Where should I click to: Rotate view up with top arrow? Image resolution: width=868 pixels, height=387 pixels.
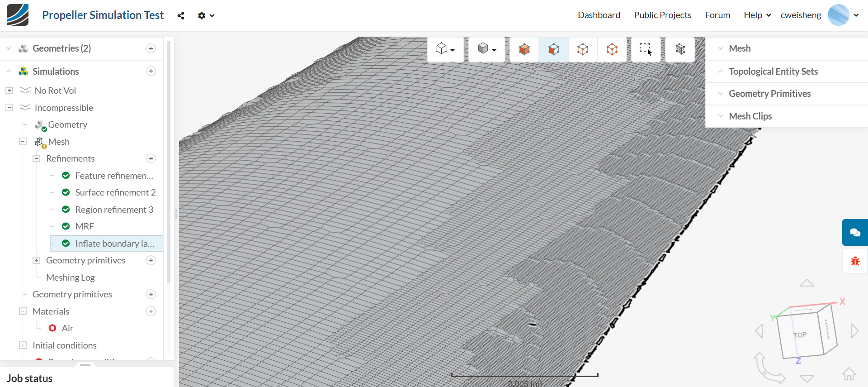tap(807, 283)
